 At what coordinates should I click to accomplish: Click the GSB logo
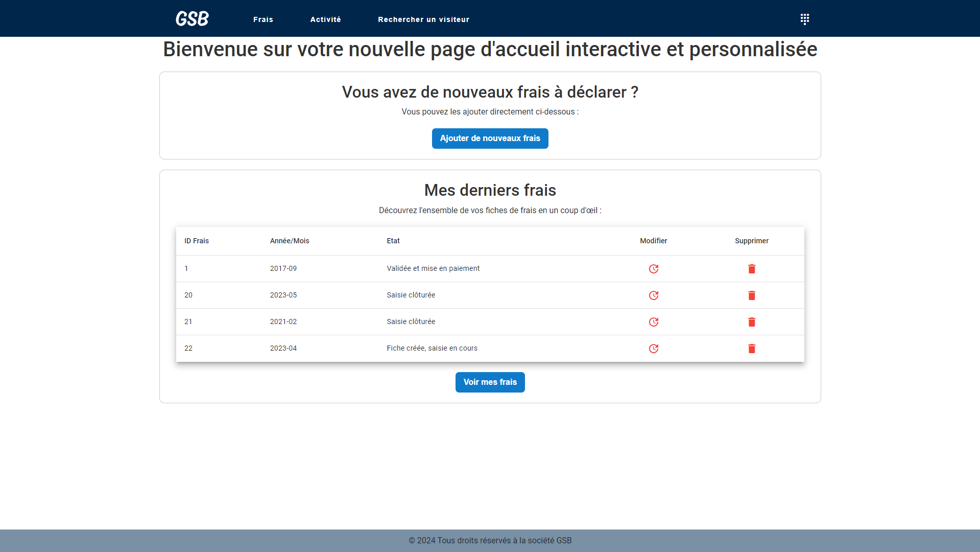pos(192,18)
